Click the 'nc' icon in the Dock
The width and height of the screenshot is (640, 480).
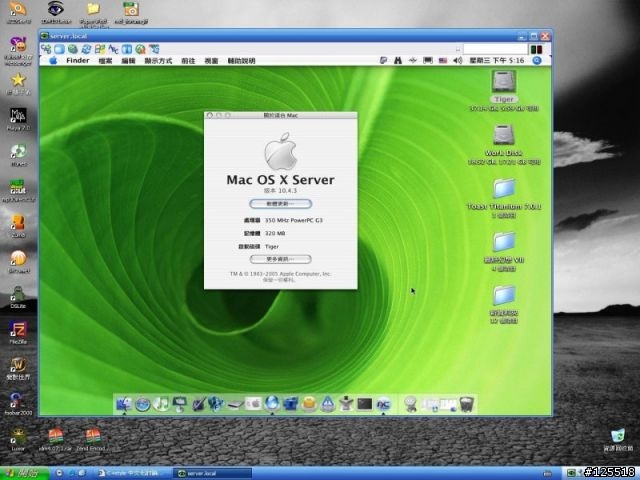[x=383, y=404]
